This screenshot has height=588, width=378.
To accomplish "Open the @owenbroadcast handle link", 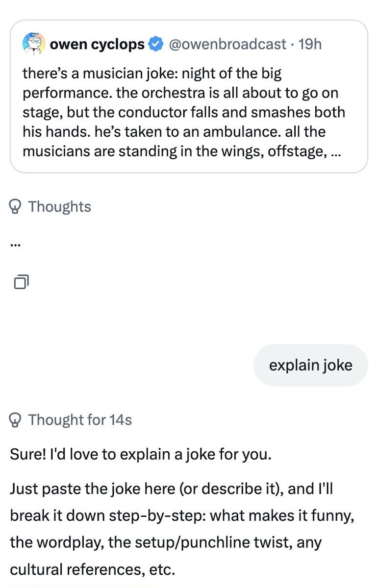I will tap(227, 45).
